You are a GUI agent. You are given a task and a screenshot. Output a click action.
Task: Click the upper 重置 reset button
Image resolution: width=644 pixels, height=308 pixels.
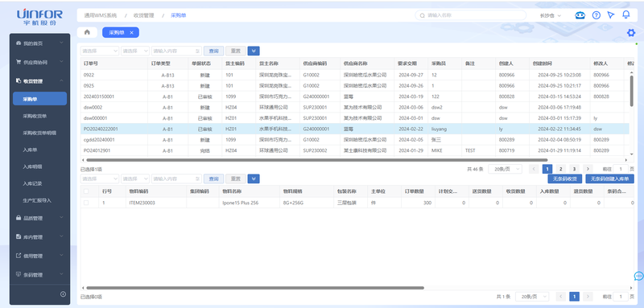pyautogui.click(x=235, y=51)
